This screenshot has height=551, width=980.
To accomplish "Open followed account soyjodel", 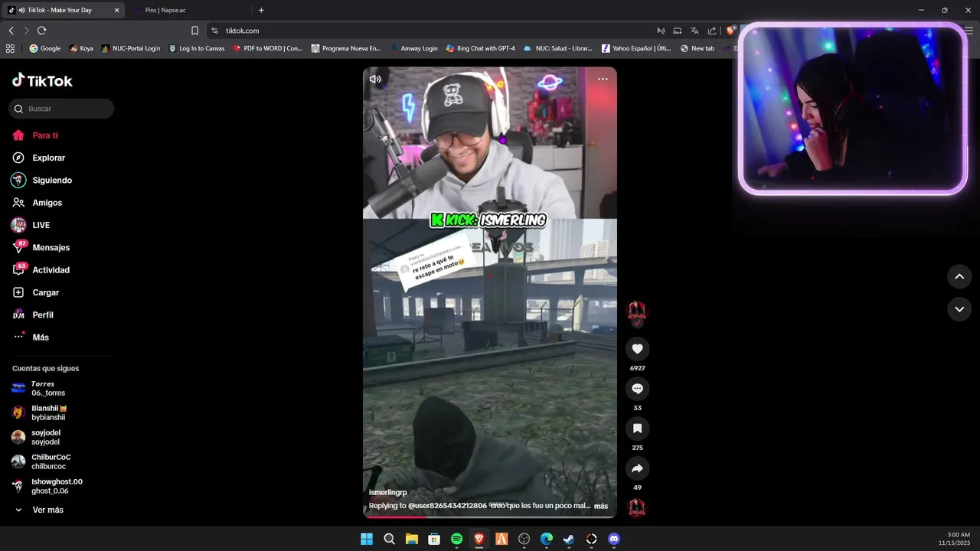I will [x=37, y=437].
